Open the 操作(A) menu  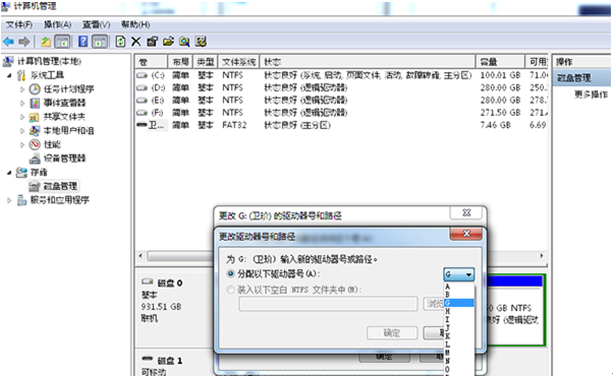click(x=57, y=25)
